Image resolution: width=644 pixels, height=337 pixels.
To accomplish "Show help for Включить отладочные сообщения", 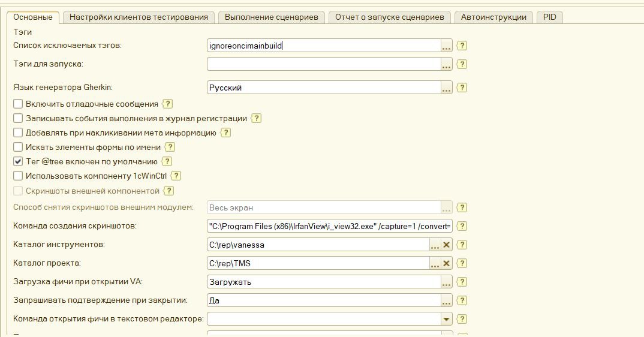I will 167,104.
